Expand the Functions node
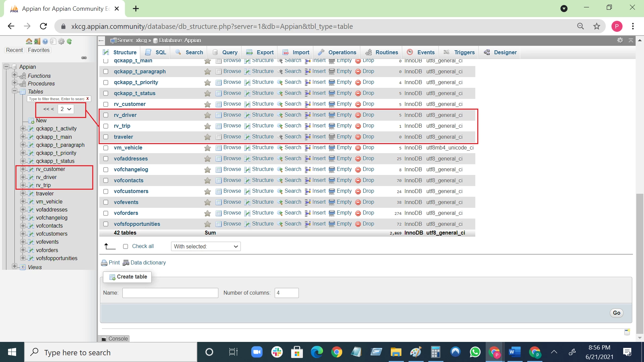The height and width of the screenshot is (362, 644). [x=14, y=75]
